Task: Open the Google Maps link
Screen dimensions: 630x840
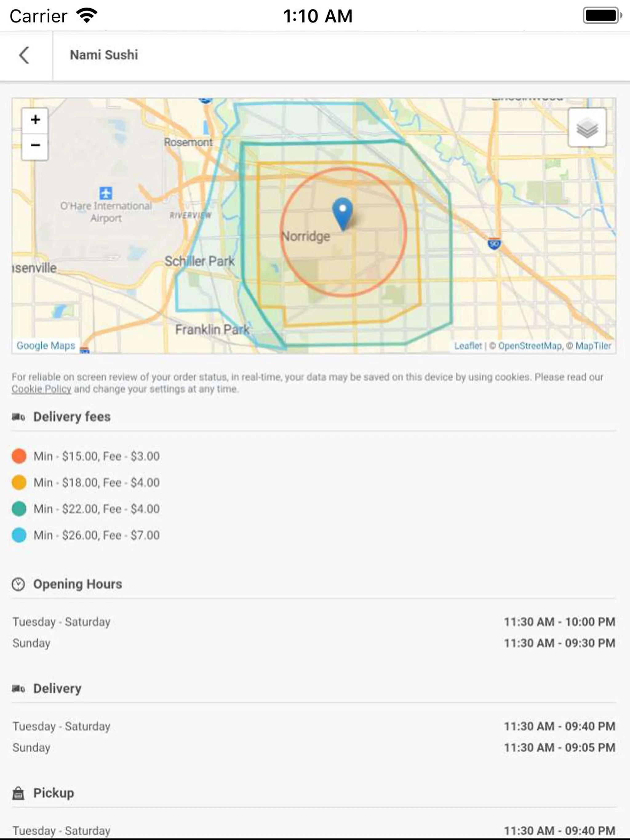Action: tap(46, 346)
